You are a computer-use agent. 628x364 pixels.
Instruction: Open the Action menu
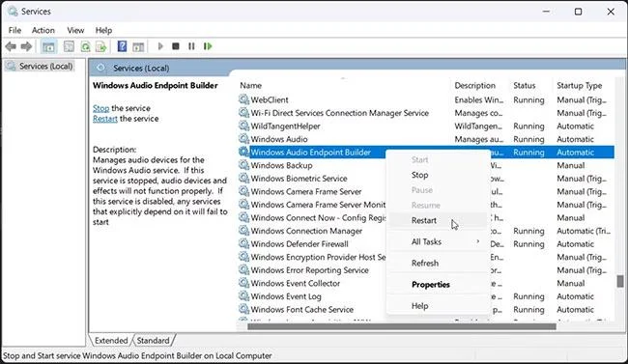43,30
